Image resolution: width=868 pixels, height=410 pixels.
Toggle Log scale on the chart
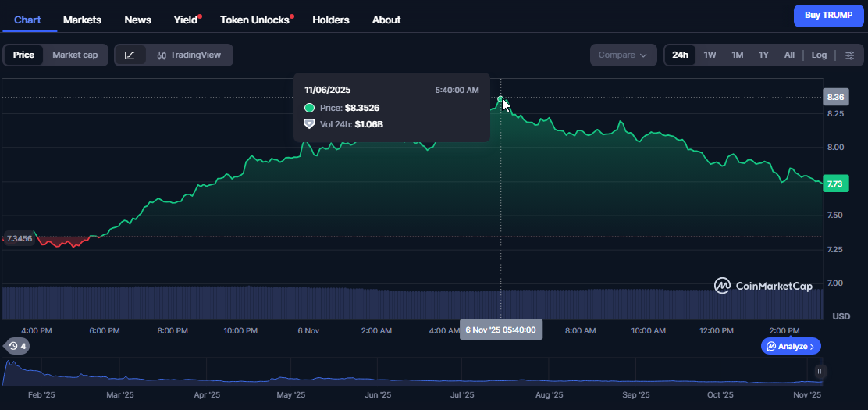(819, 55)
